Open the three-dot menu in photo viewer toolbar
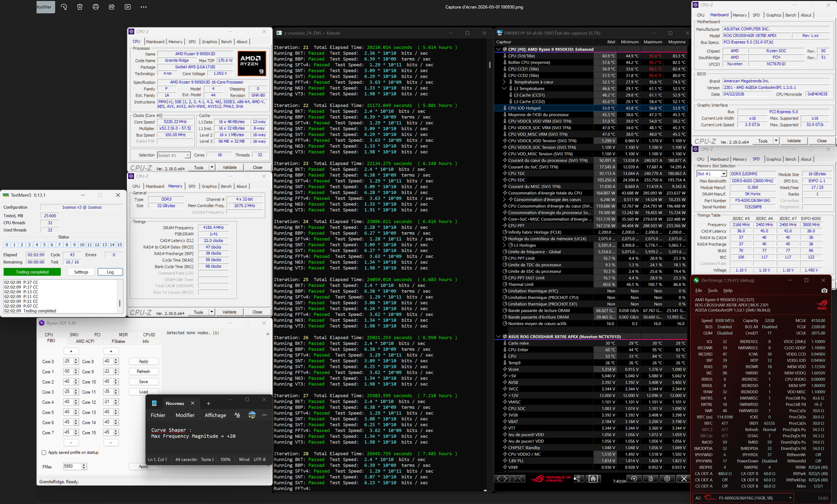 click(144, 7)
